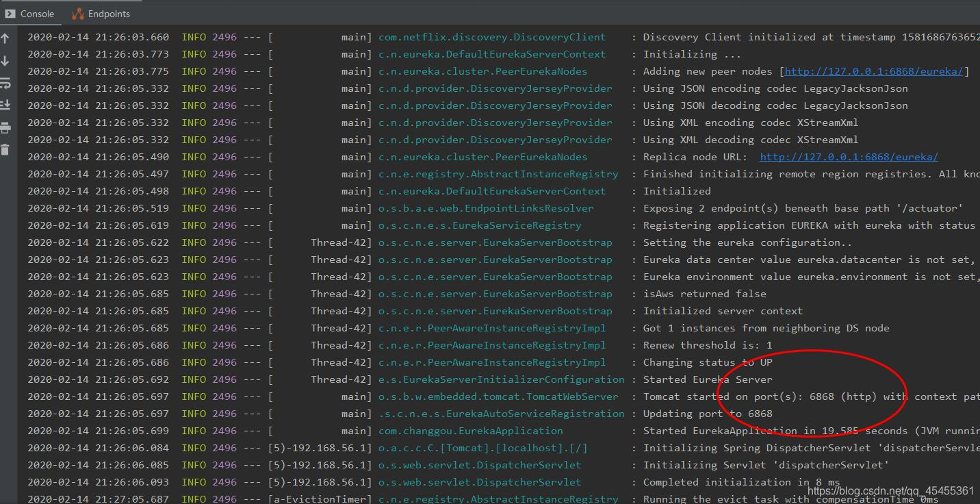
Task: Click 'Completed initialization in 8 ms' message
Action: [x=741, y=482]
